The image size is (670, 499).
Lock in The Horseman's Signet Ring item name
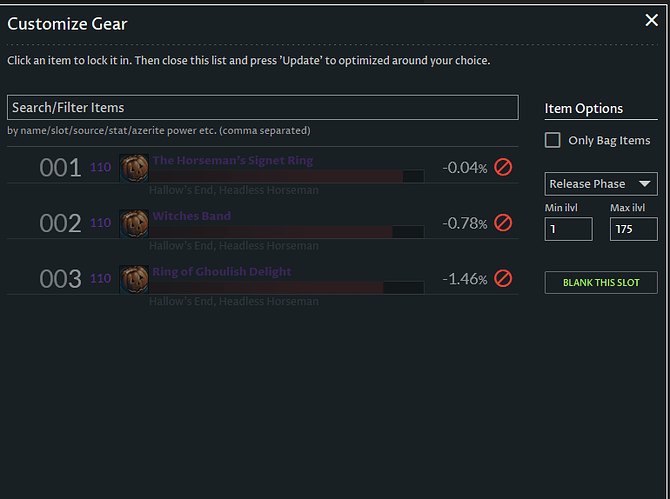[x=232, y=160]
